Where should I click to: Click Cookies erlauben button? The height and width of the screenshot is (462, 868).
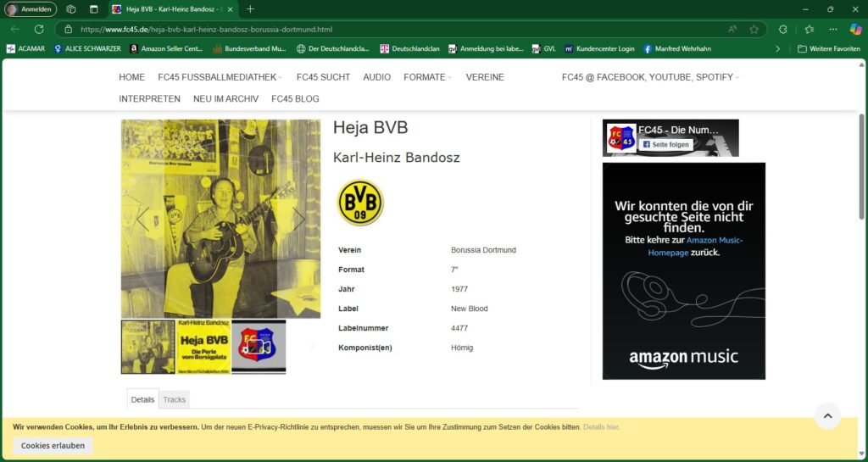pyautogui.click(x=53, y=445)
